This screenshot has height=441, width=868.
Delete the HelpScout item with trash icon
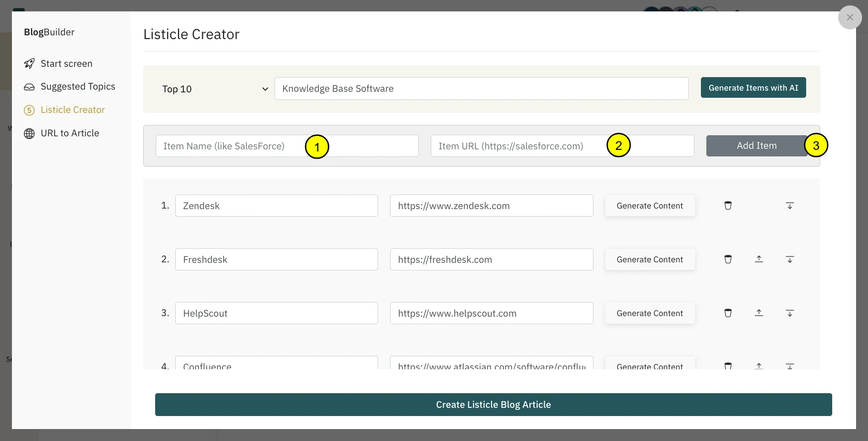728,313
